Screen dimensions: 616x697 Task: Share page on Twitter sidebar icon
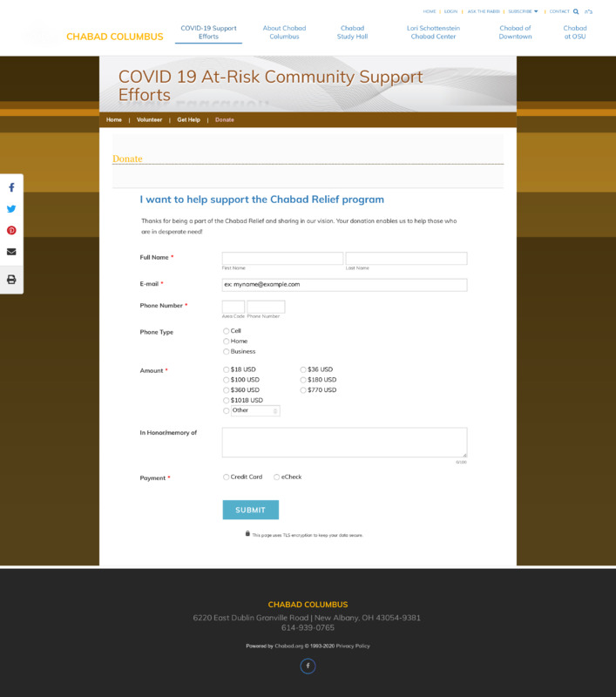pyautogui.click(x=11, y=209)
